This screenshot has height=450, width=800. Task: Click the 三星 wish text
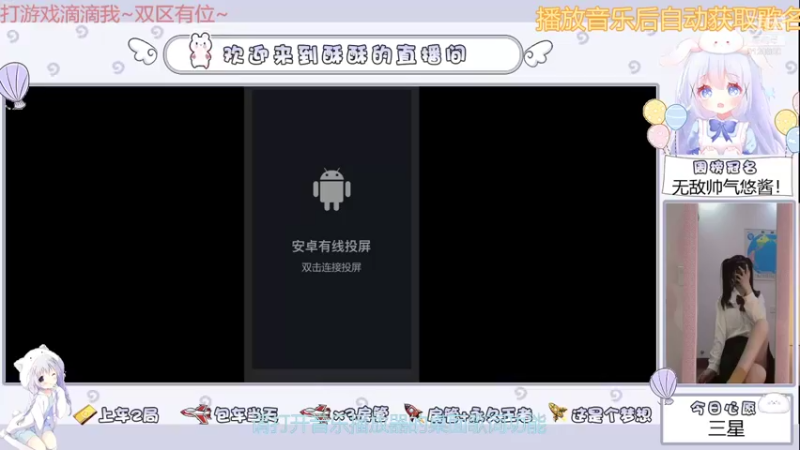(726, 428)
